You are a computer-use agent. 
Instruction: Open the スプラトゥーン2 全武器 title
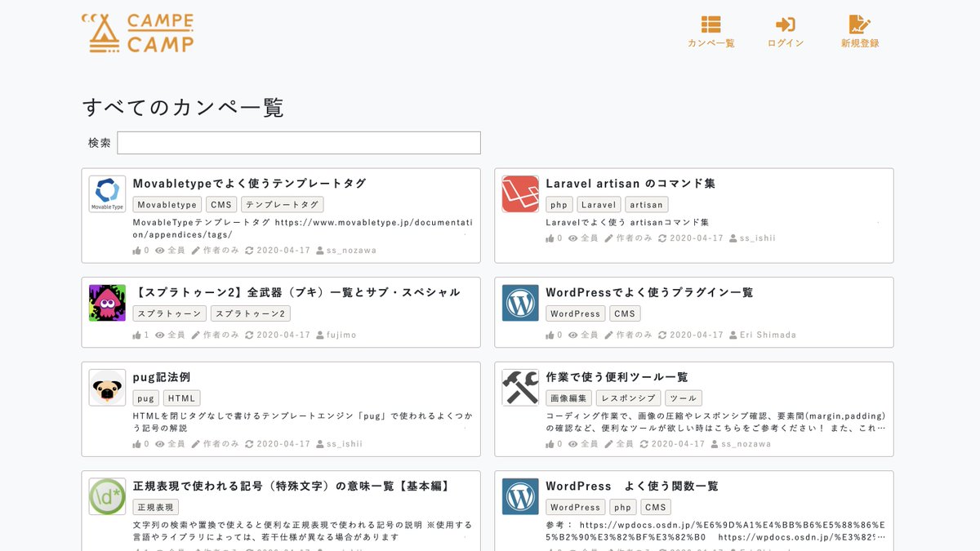click(296, 292)
